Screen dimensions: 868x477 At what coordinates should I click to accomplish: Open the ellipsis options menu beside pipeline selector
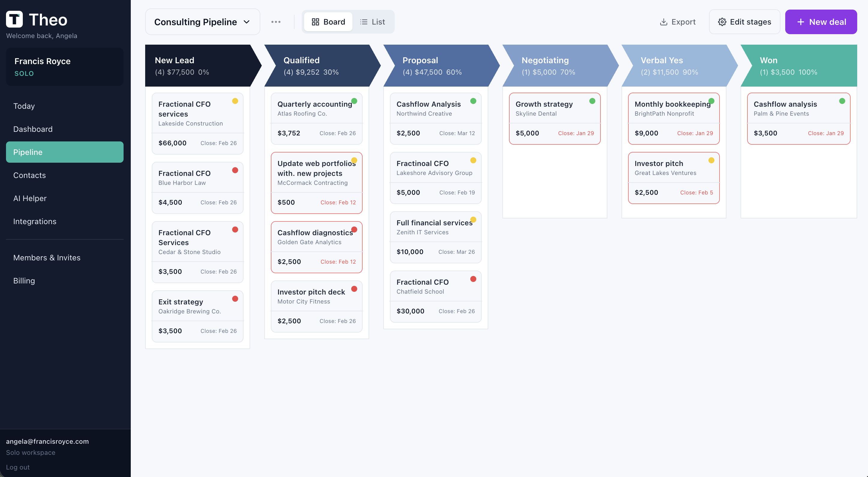coord(276,22)
